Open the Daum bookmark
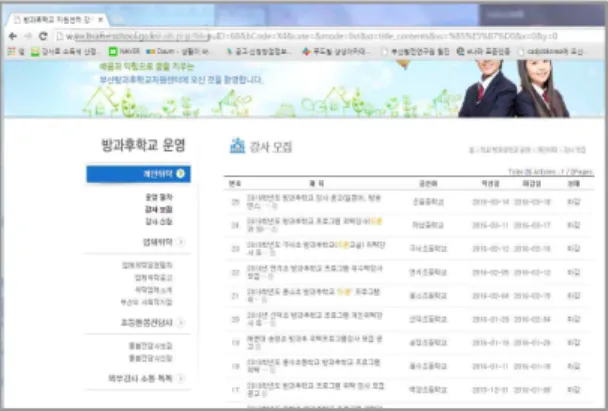Screen dimensions: 608x411 178,51
